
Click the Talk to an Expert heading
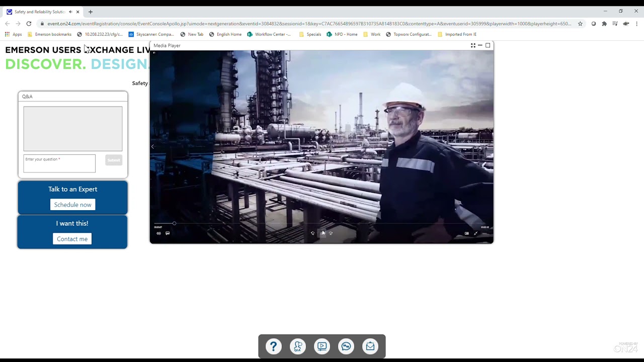pyautogui.click(x=73, y=189)
